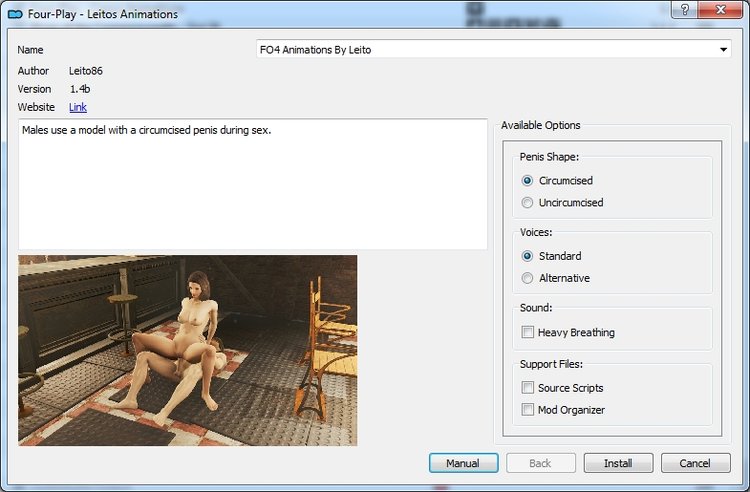The image size is (750, 492).
Task: Click the question mark help button
Action: click(684, 10)
